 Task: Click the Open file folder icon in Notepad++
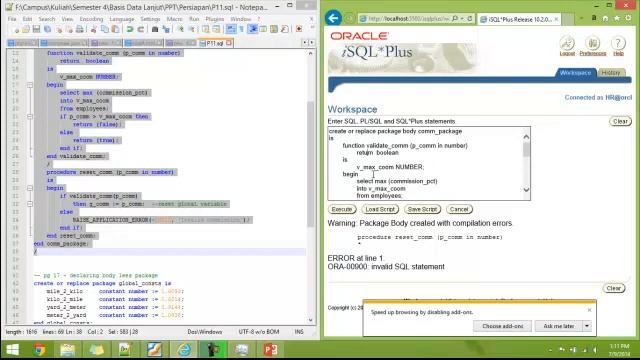click(x=26, y=29)
